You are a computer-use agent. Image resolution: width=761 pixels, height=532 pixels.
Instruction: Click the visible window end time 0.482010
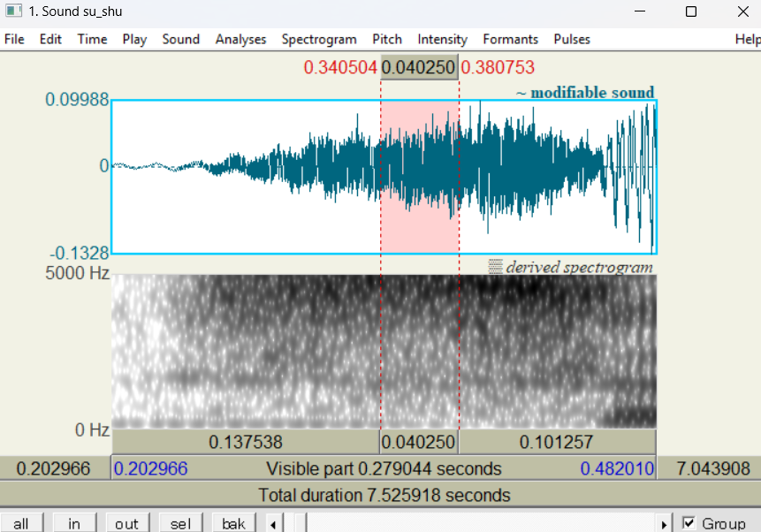617,468
